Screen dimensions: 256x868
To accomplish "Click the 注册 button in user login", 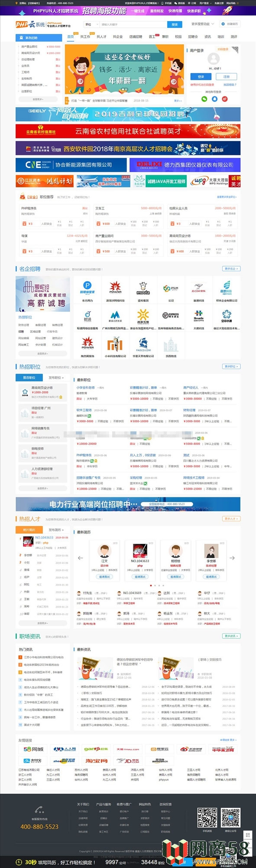I will pos(226,77).
